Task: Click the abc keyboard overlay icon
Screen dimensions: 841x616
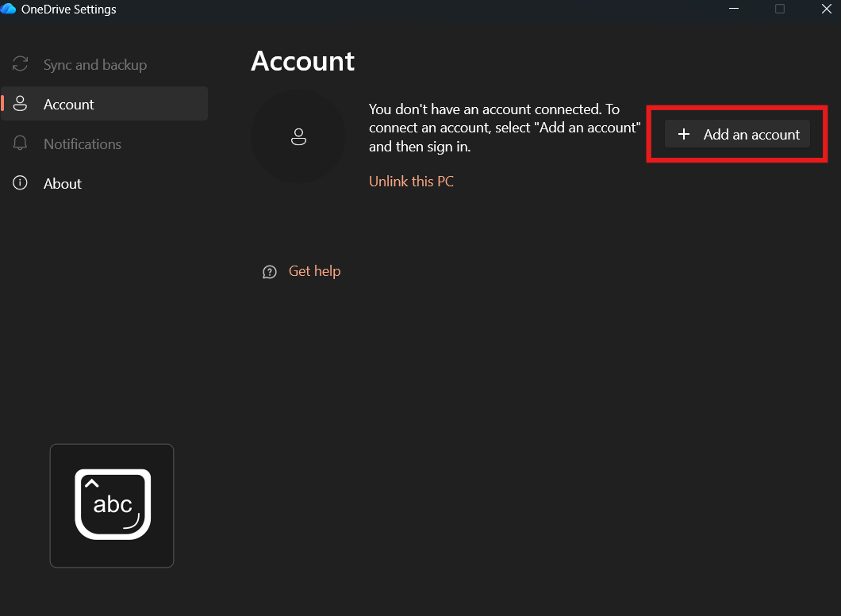Action: [x=112, y=506]
